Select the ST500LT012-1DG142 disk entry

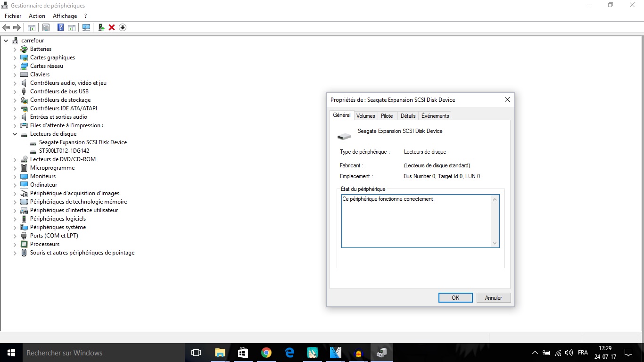64,151
